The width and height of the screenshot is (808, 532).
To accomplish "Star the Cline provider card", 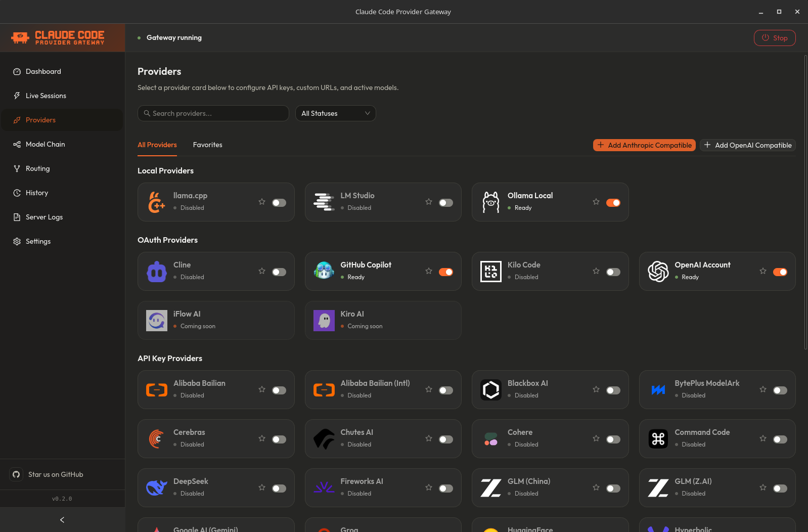I will (262, 271).
